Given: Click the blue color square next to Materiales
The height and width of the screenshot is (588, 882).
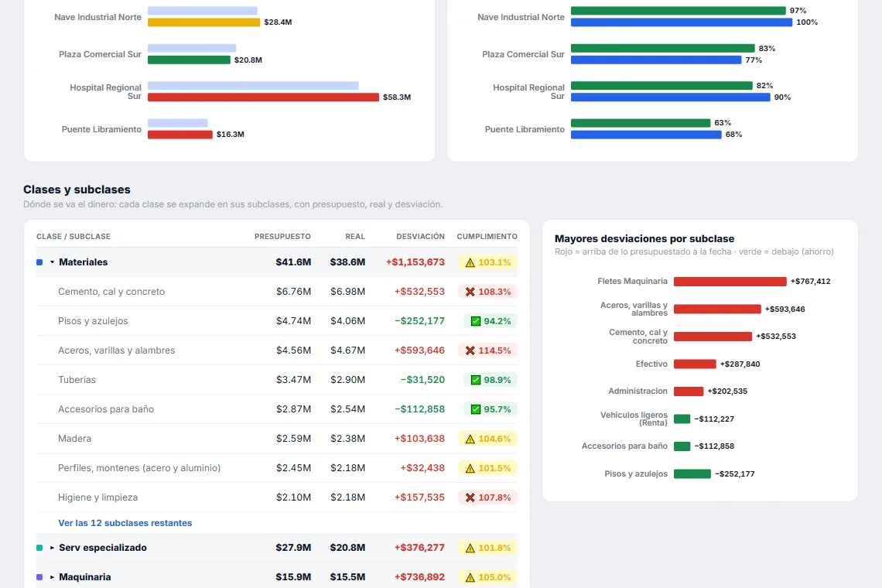Looking at the screenshot, I should pos(39,262).
